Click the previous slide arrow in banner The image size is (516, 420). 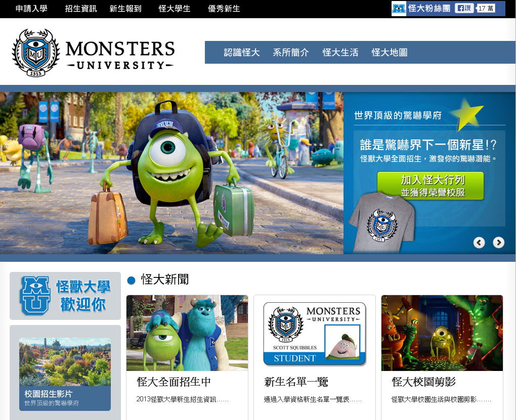click(x=479, y=243)
